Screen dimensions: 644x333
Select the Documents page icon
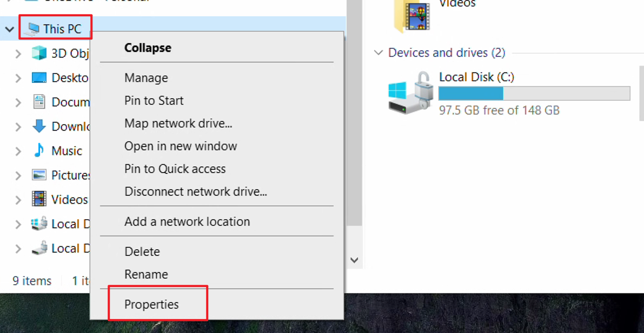pos(39,102)
